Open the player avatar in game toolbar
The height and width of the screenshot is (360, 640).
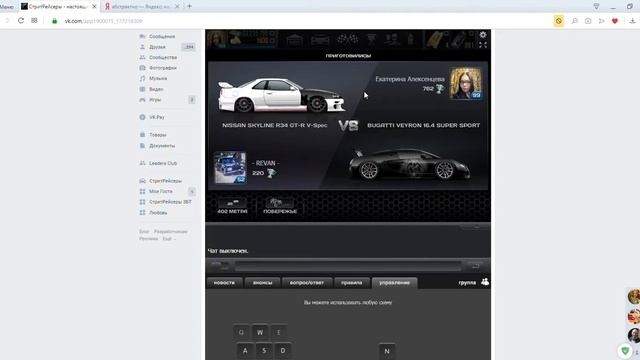pyautogui.click(x=216, y=39)
